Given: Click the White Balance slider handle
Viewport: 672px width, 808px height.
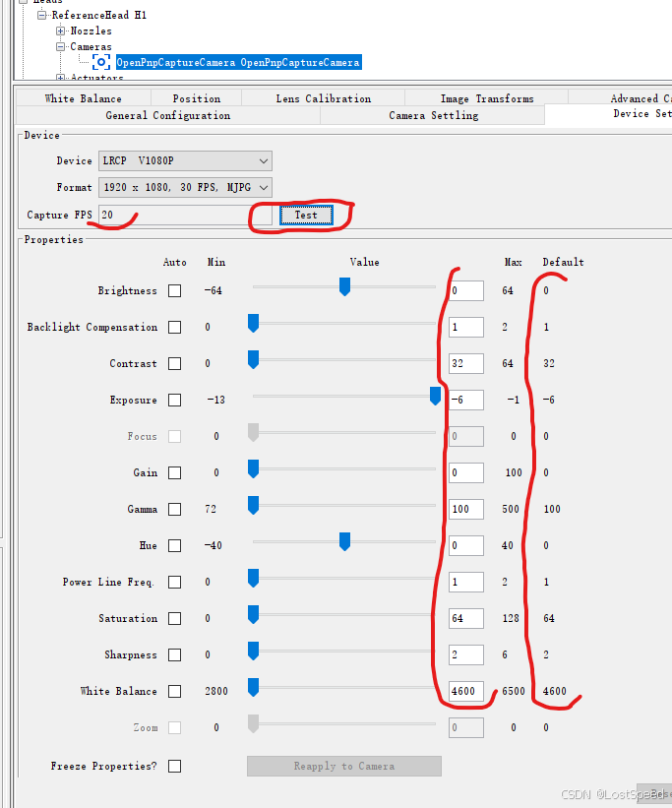Looking at the screenshot, I should (x=253, y=687).
